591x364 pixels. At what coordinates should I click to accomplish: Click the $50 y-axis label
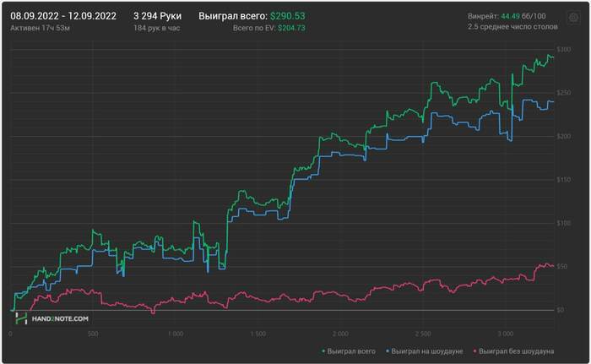[x=562, y=266]
